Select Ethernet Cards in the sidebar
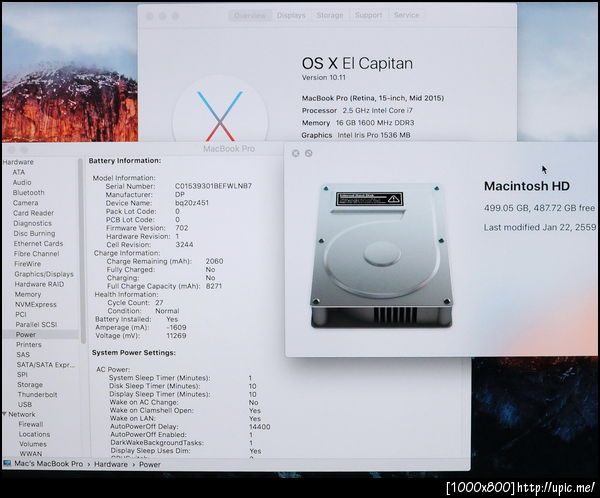Screen dimensions: 600x498 coord(38,243)
